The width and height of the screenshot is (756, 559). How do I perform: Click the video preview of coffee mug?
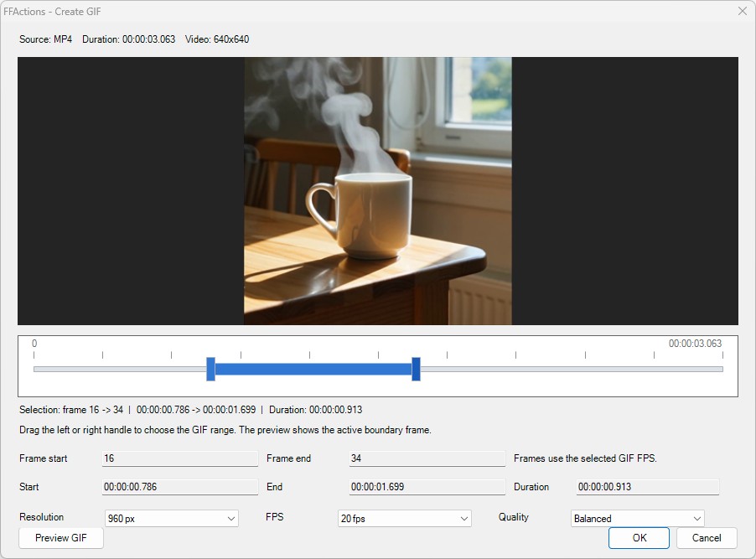[378, 191]
